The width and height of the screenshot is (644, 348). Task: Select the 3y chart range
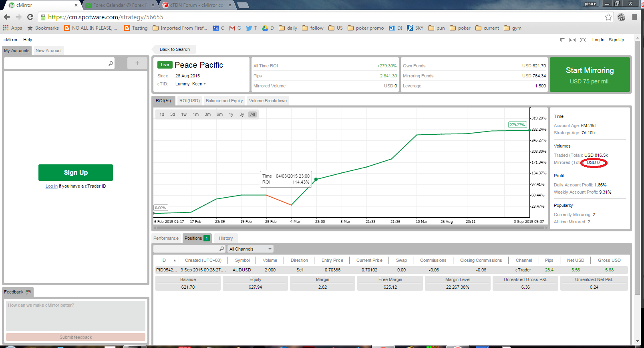242,114
